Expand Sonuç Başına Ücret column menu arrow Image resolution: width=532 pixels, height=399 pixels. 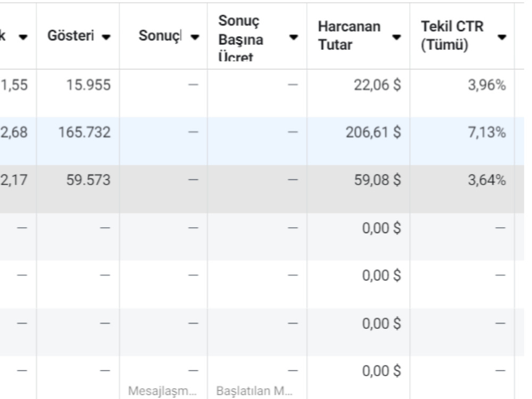pyautogui.click(x=294, y=37)
